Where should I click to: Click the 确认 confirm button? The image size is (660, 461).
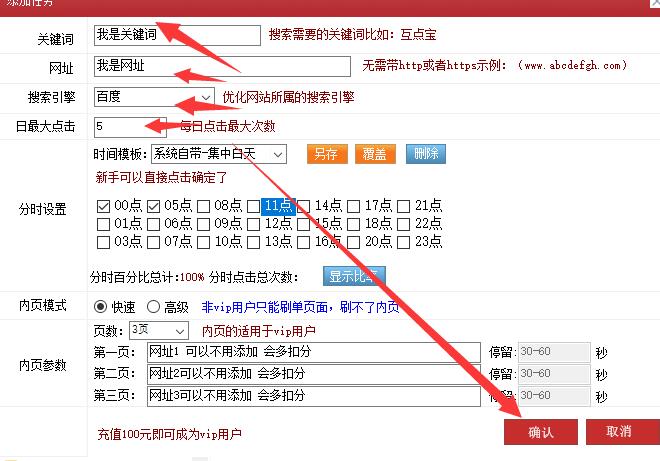[540, 431]
